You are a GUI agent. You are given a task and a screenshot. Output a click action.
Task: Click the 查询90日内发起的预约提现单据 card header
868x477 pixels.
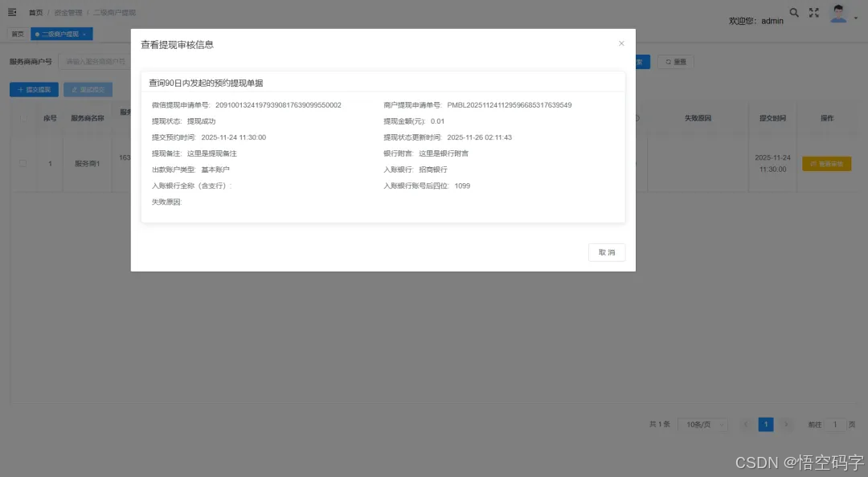pos(383,83)
